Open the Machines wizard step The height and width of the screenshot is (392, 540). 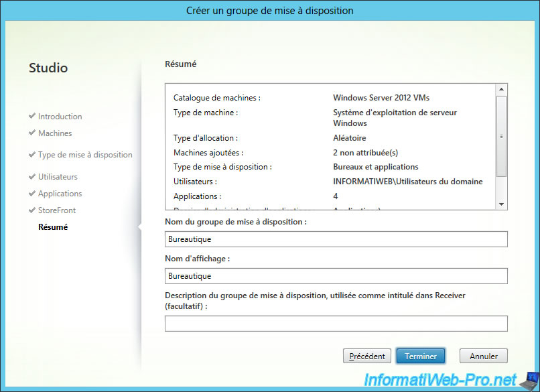[x=55, y=133]
